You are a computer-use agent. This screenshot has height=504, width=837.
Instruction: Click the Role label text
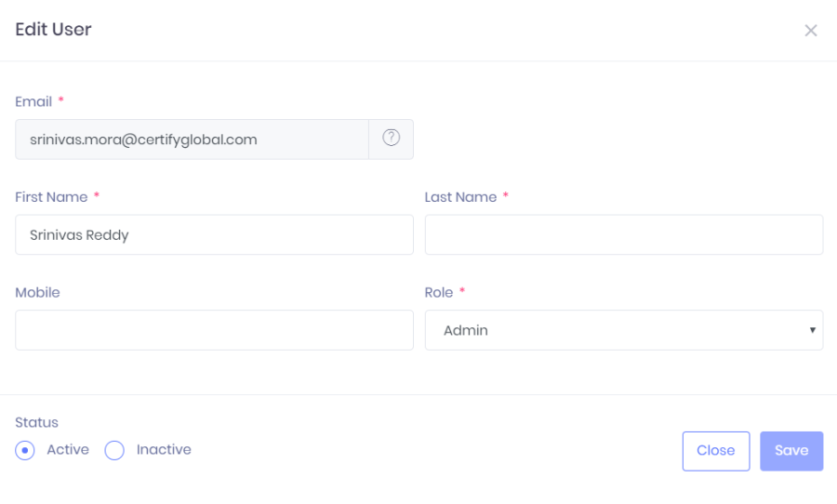(x=439, y=293)
